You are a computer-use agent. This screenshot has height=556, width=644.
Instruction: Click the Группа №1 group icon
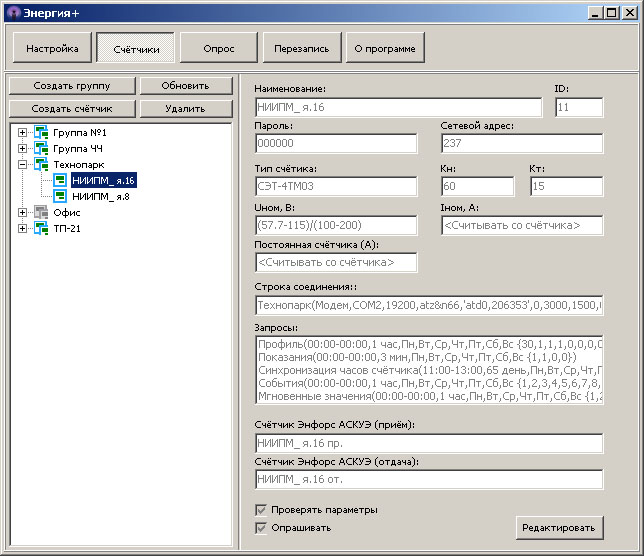coord(41,132)
